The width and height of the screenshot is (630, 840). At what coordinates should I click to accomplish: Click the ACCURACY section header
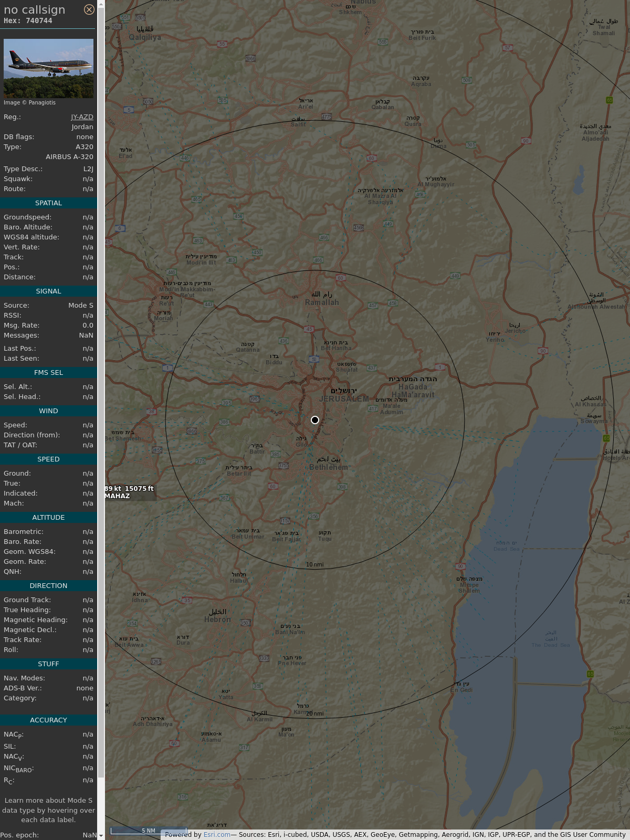[48, 720]
